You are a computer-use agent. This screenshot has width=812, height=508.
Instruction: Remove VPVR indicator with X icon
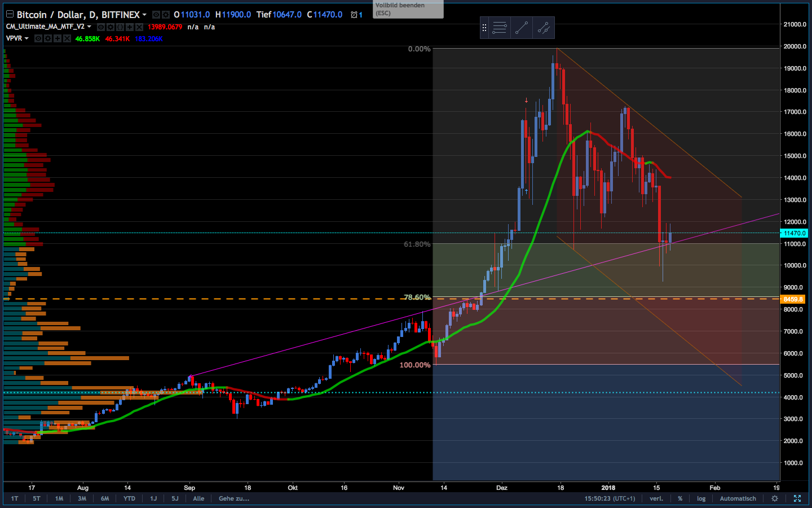tap(67, 38)
